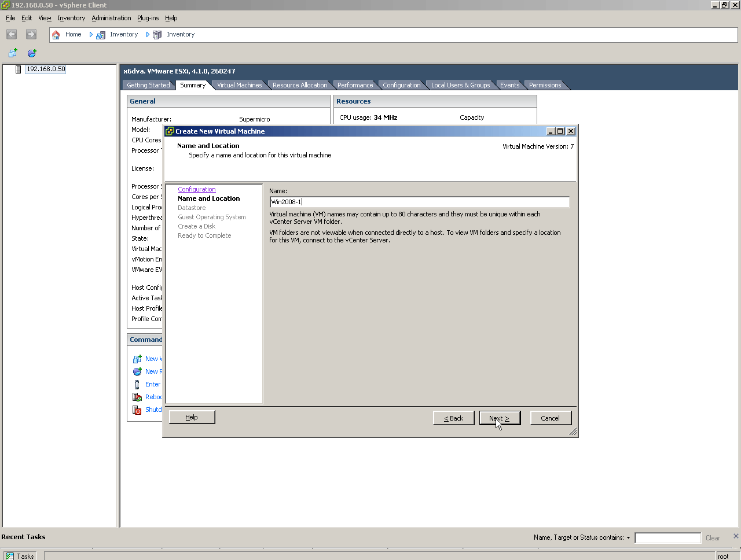741x560 pixels.
Task: Click the Ready to Complete wizard step
Action: point(204,236)
